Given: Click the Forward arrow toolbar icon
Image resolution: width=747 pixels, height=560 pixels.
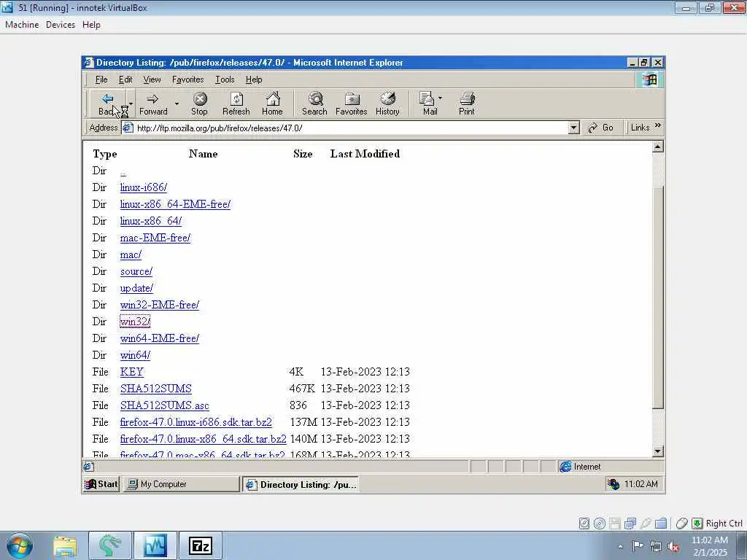Looking at the screenshot, I should (x=152, y=98).
